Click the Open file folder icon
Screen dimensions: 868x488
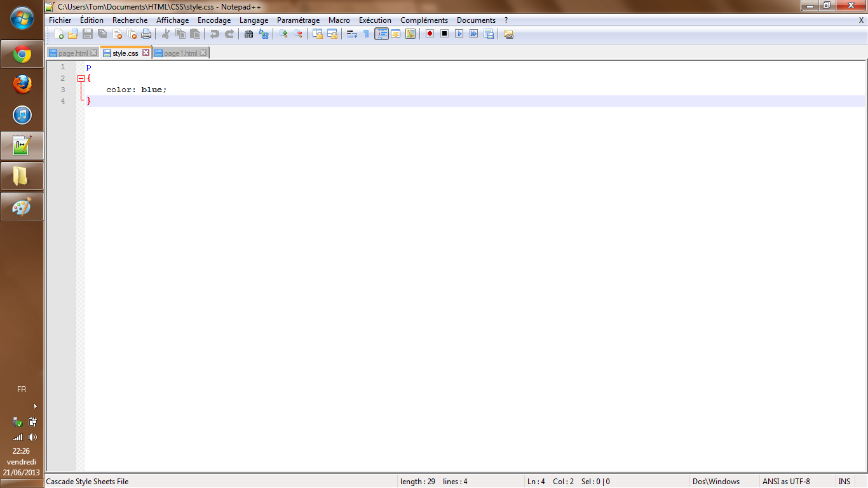point(73,34)
